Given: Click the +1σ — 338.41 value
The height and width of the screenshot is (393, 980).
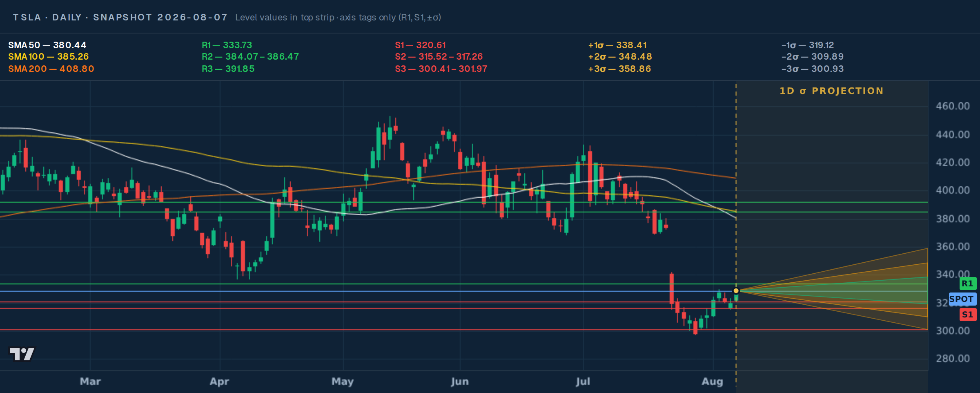Looking at the screenshot, I should point(617,45).
